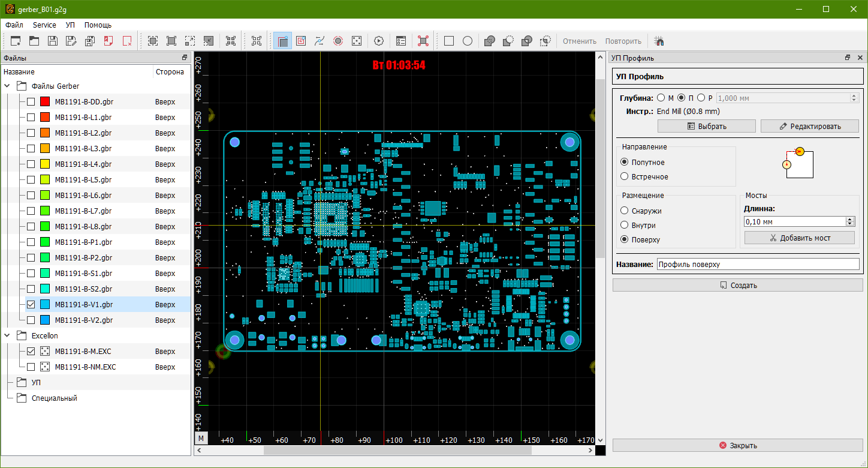Select the Встречное direction radio button
This screenshot has height=468, width=868.
625,177
